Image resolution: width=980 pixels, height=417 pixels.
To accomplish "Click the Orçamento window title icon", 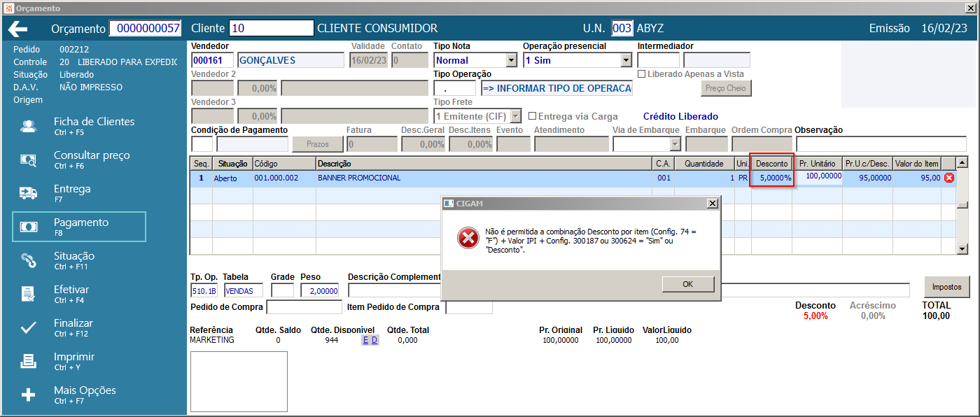I will click(x=8, y=8).
